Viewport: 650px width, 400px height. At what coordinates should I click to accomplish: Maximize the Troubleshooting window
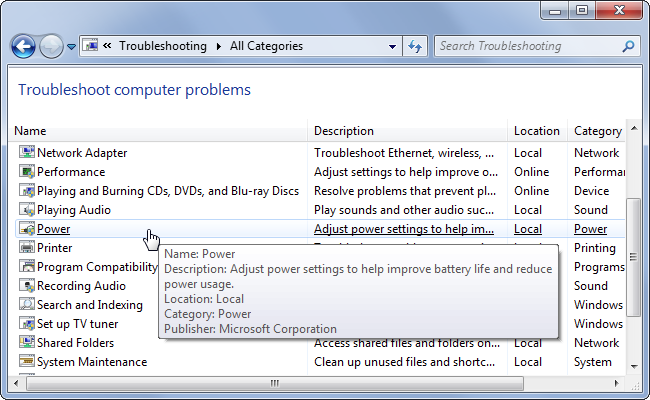[582, 11]
